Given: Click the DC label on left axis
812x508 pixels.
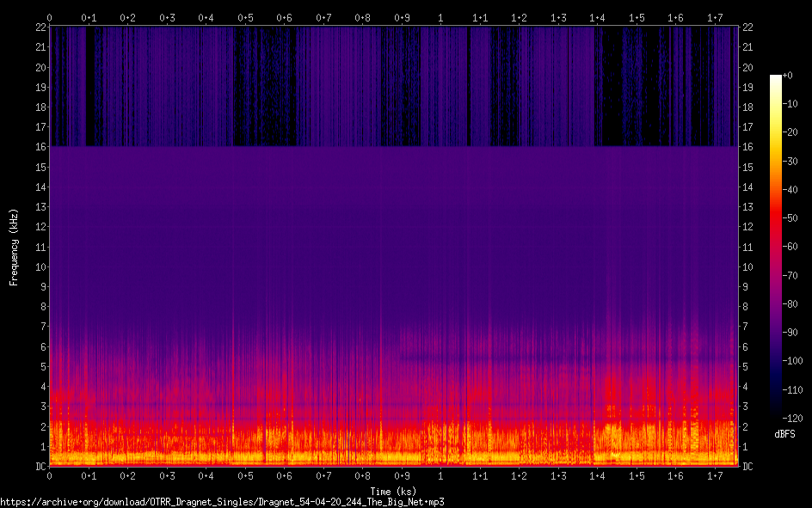Looking at the screenshot, I should pos(40,467).
